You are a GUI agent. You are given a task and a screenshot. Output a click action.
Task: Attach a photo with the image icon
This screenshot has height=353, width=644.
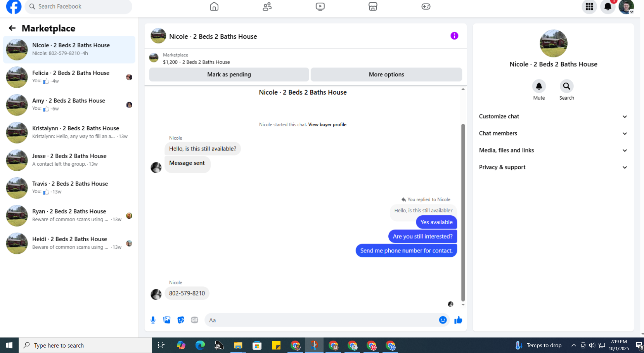[167, 320]
